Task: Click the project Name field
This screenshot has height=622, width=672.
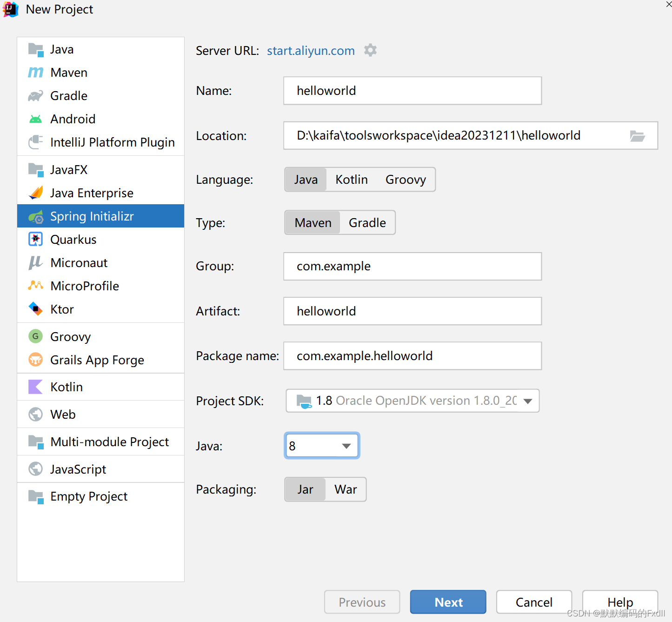Action: point(413,91)
